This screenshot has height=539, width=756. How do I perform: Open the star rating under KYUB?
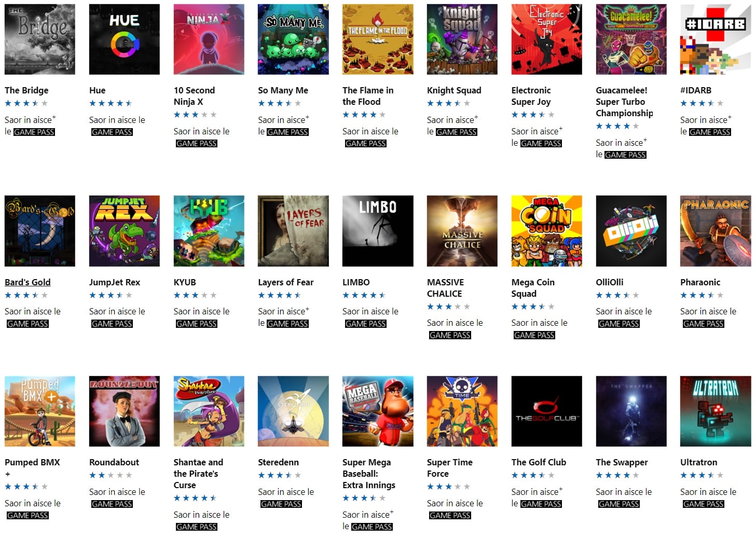tap(195, 295)
